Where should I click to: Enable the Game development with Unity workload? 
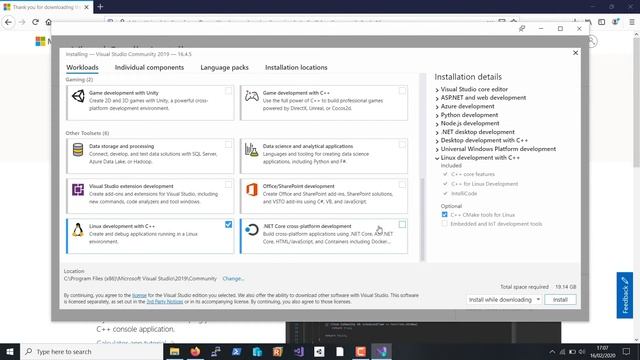(229, 91)
